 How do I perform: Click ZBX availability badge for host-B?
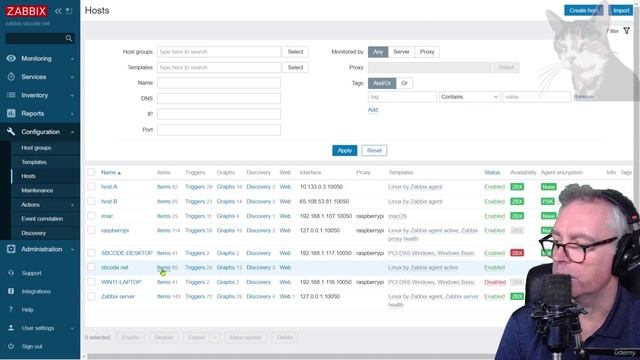517,202
